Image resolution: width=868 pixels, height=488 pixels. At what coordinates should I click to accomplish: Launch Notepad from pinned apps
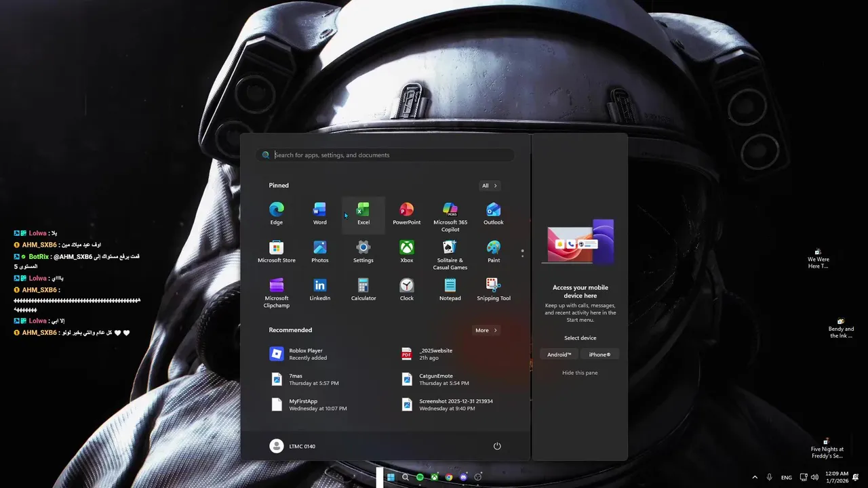click(450, 289)
